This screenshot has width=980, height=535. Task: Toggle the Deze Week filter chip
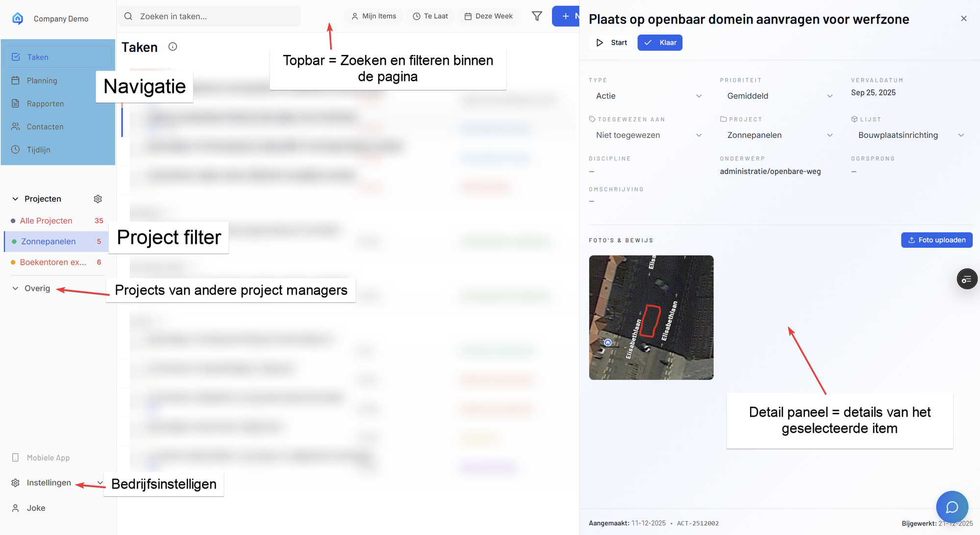488,16
